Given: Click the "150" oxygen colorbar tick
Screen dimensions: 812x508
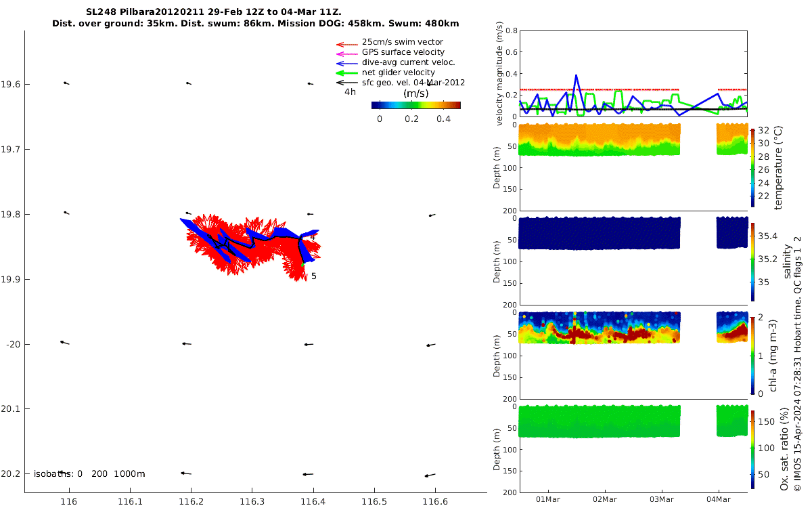Looking at the screenshot, I should coord(766,421).
